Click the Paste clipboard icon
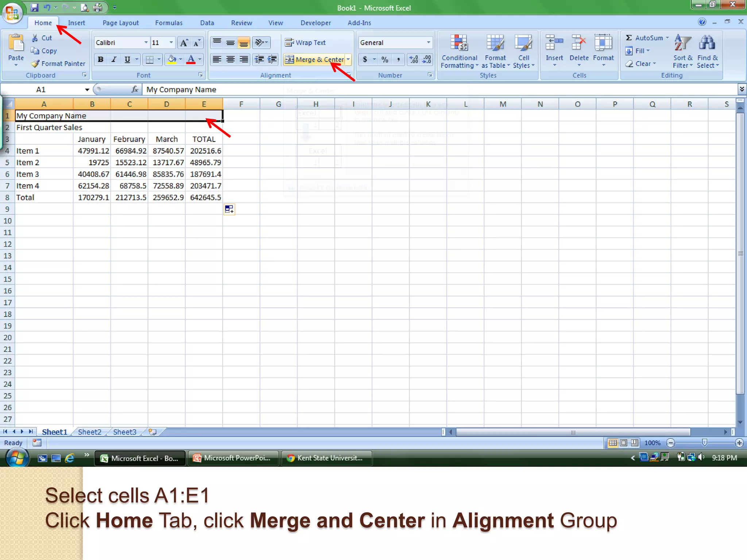This screenshot has width=747, height=560. (x=16, y=43)
